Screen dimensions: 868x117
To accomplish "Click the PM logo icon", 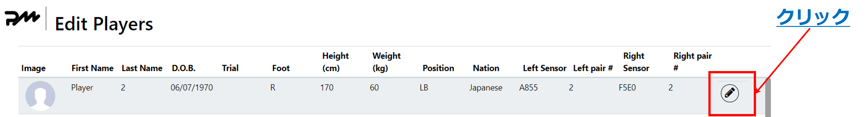I will tap(22, 18).
